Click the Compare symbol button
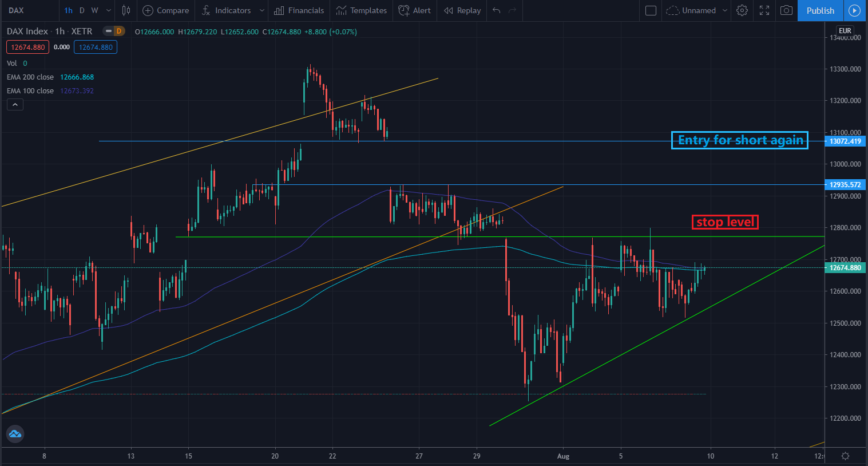 [x=165, y=10]
